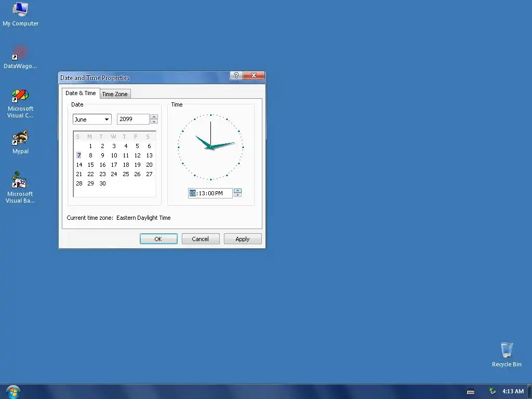Select the Date & Time tab
This screenshot has height=399, width=532.
click(81, 93)
